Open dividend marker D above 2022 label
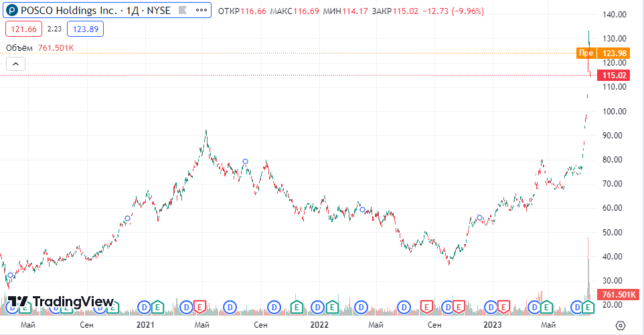 coord(317,307)
